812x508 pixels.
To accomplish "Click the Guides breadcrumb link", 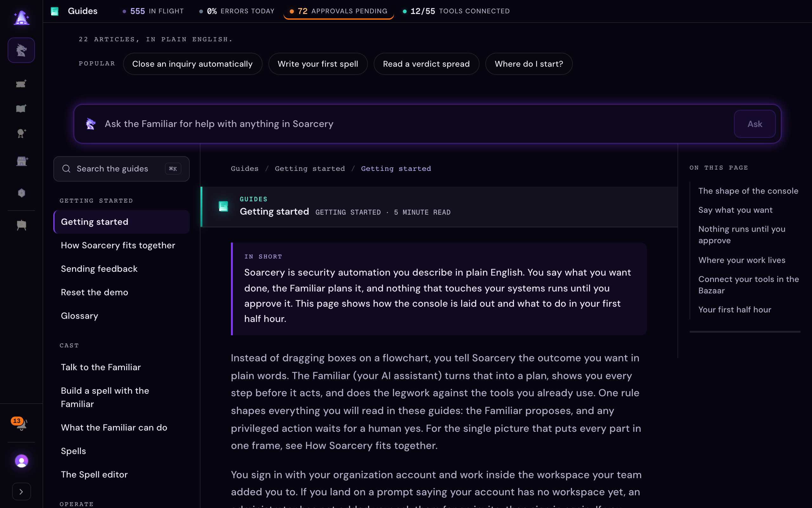I will [245, 169].
